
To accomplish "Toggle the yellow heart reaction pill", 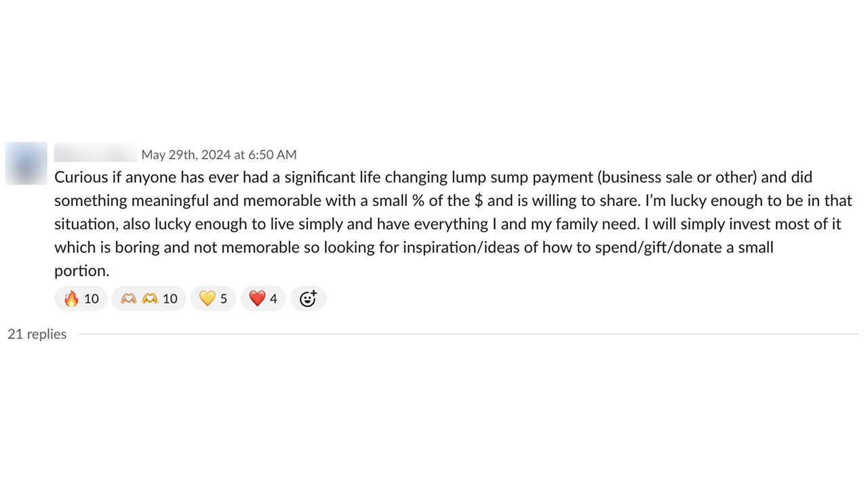I will [213, 298].
